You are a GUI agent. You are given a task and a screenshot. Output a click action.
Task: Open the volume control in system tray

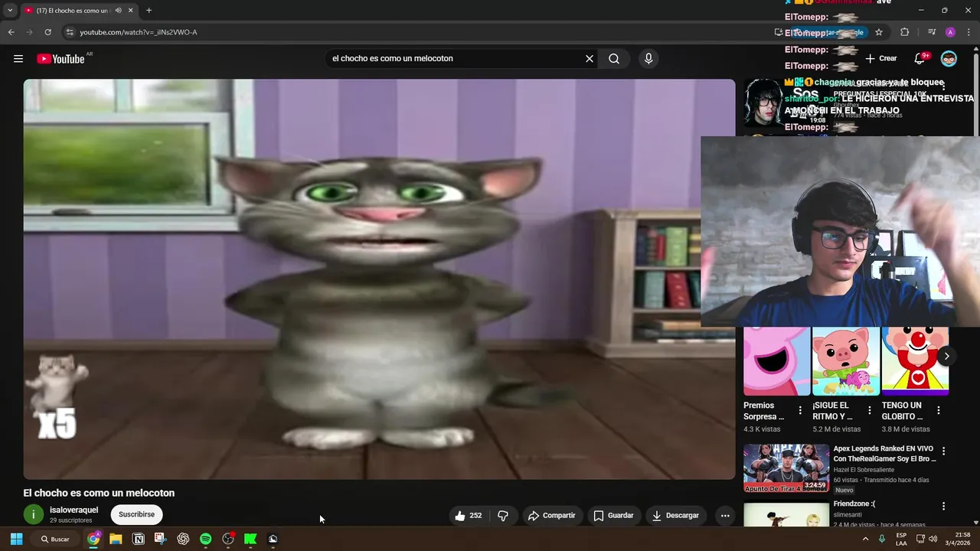933,539
